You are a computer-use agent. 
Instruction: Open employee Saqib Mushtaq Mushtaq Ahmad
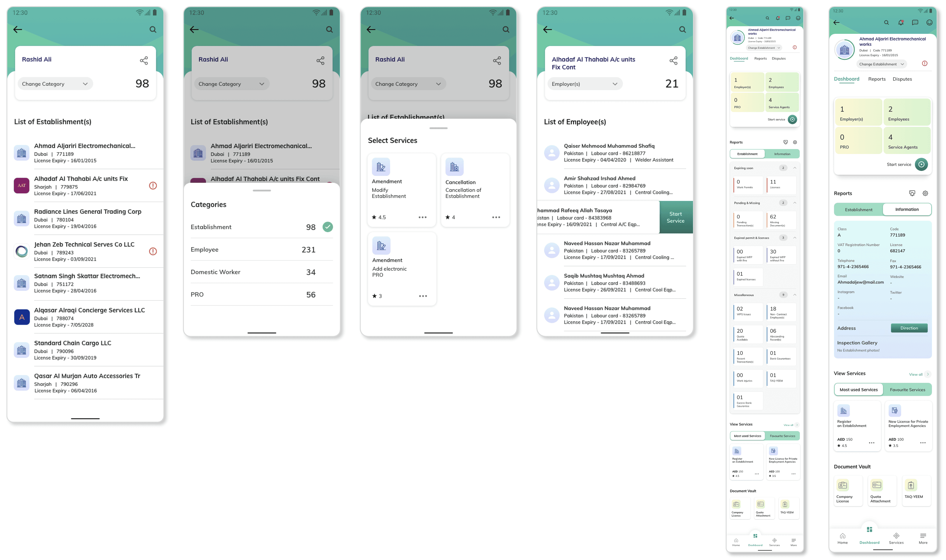[615, 283]
